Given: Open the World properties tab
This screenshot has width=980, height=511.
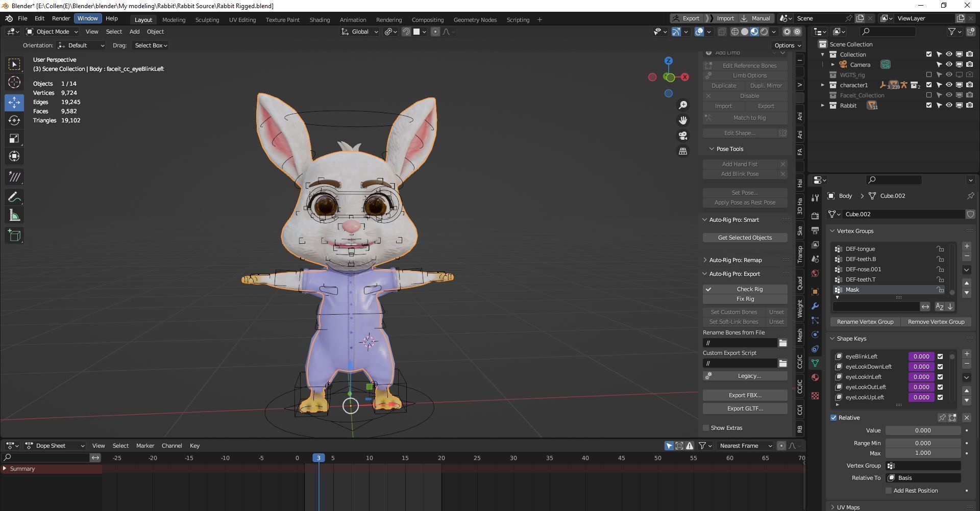Looking at the screenshot, I should coord(815,273).
